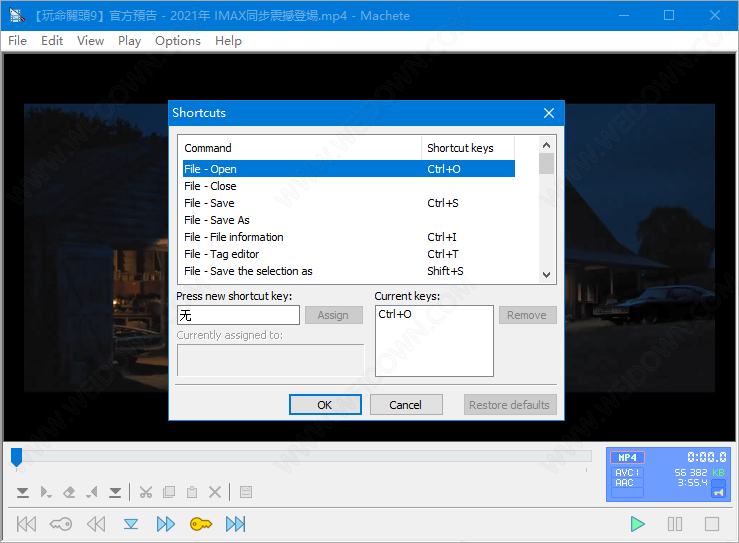Click the Machete app icon in title bar
The width and height of the screenshot is (739, 543).
coord(17,16)
